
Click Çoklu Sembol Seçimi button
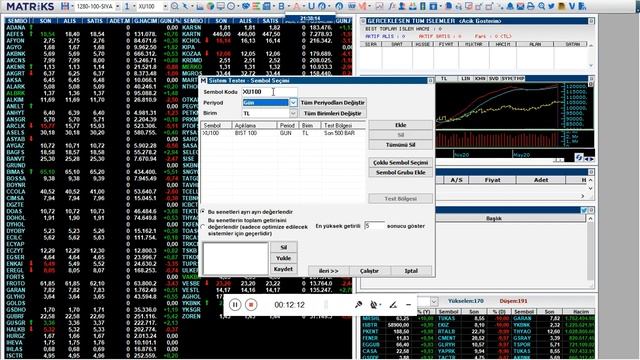400,162
